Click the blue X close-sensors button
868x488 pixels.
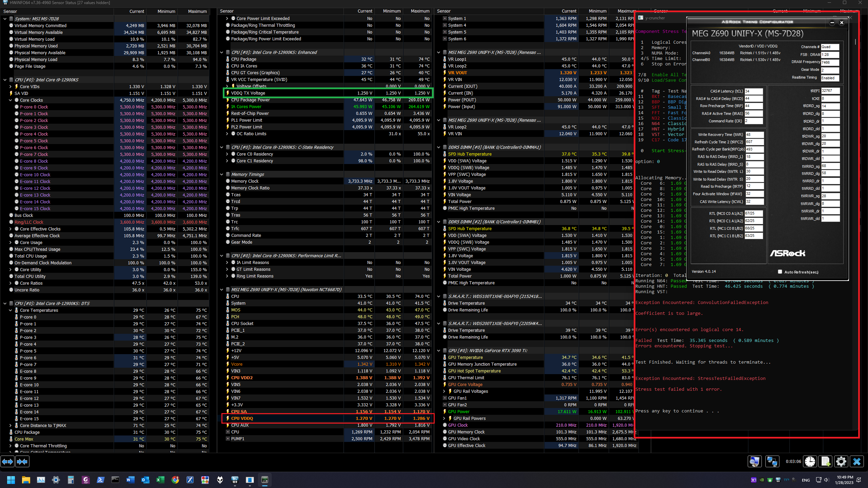pyautogui.click(x=857, y=461)
